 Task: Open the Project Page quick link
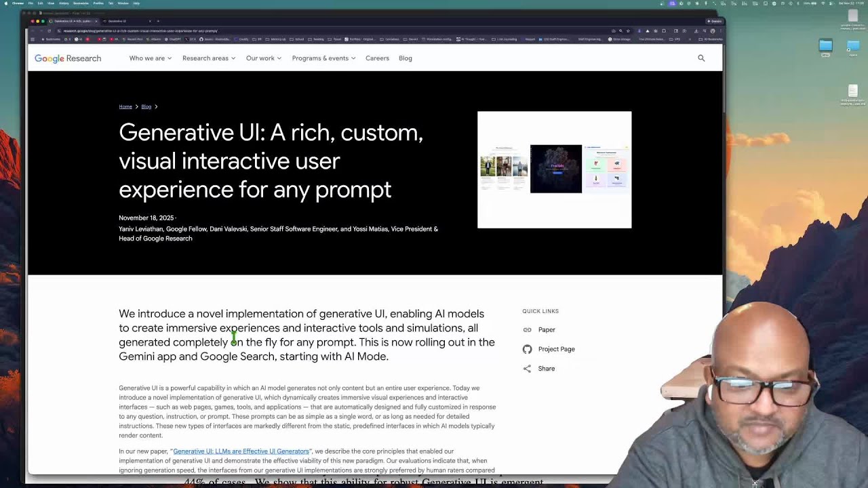pos(556,349)
